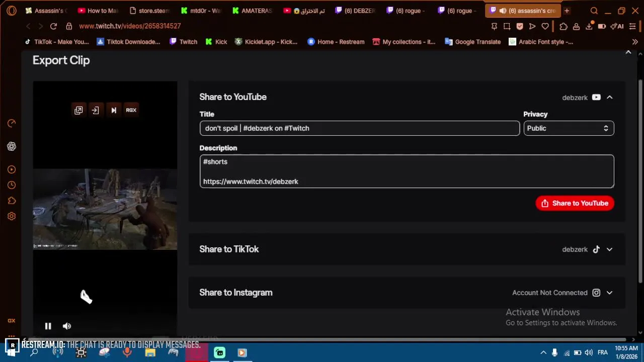Close the Export Clip panel with top chevron
This screenshot has width=644, height=362.
[628, 52]
